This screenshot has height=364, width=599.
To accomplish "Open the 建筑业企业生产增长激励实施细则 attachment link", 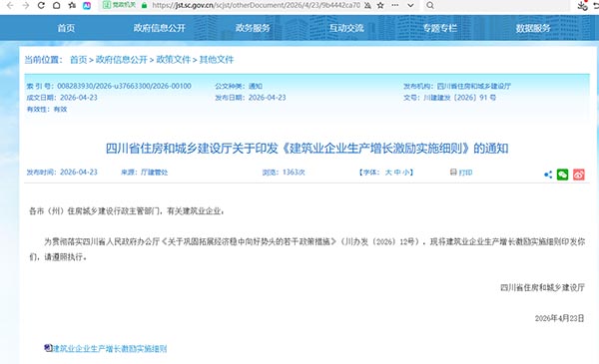I will click(110, 348).
